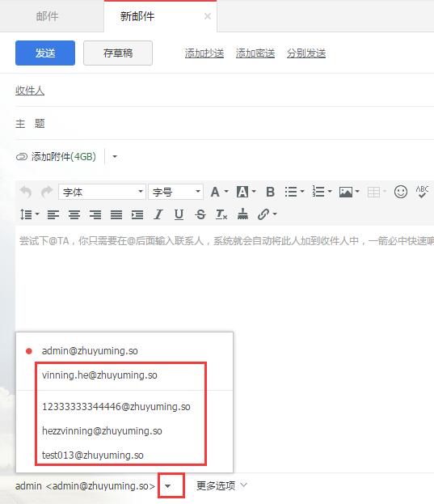The width and height of the screenshot is (434, 504).
Task: Send the email with 发送 button
Action: click(x=45, y=53)
